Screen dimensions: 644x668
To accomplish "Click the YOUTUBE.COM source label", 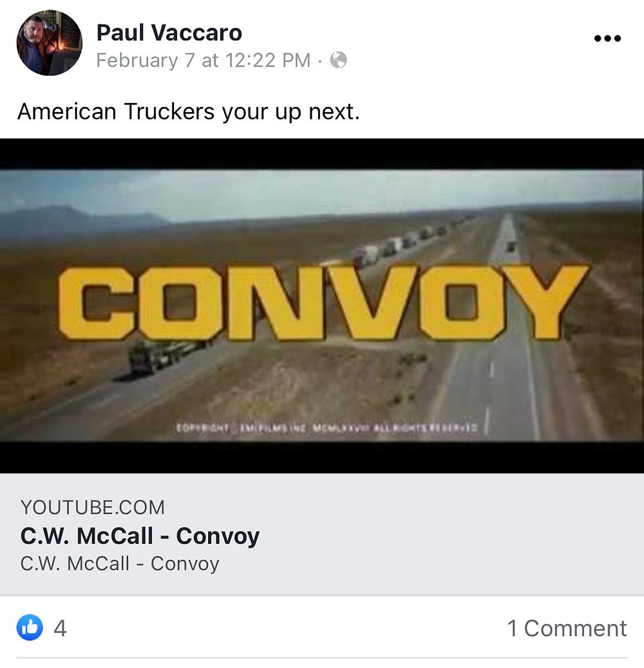I will pyautogui.click(x=93, y=507).
